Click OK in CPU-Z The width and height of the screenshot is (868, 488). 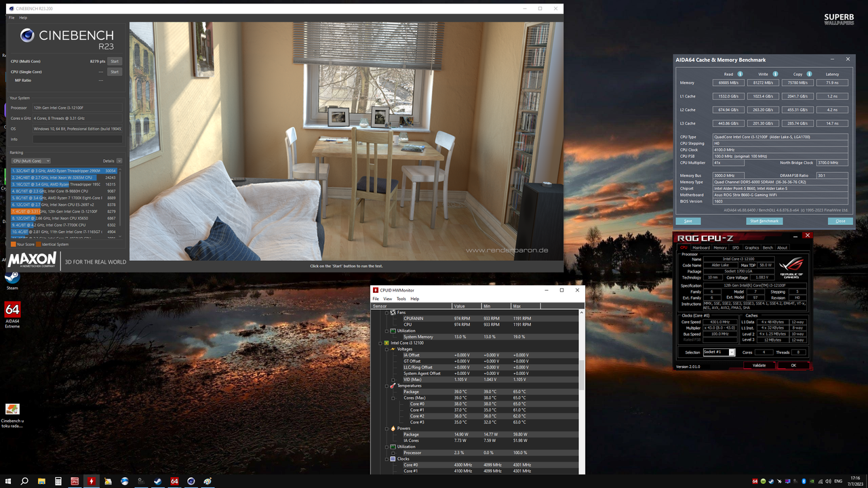(793, 365)
